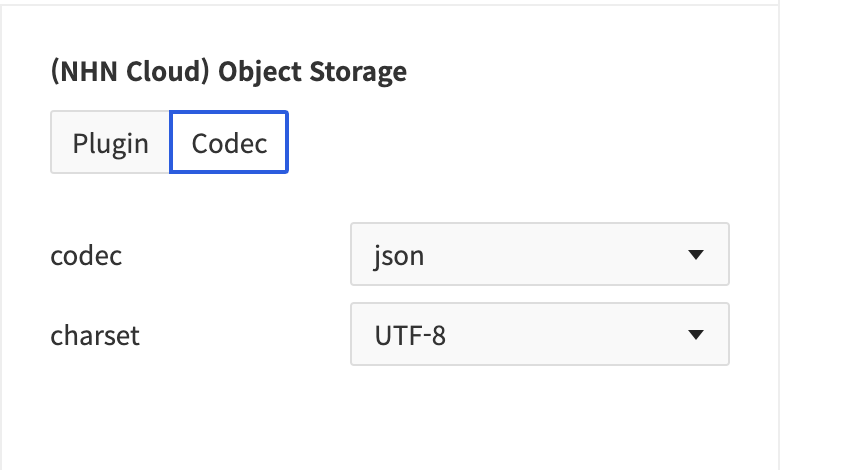Open the charset dropdown showing UTF-8

coord(539,335)
